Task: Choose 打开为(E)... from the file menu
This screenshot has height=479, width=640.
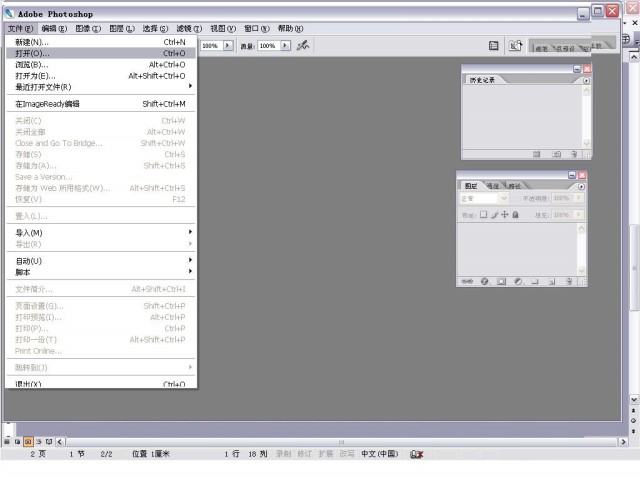Action: point(101,76)
